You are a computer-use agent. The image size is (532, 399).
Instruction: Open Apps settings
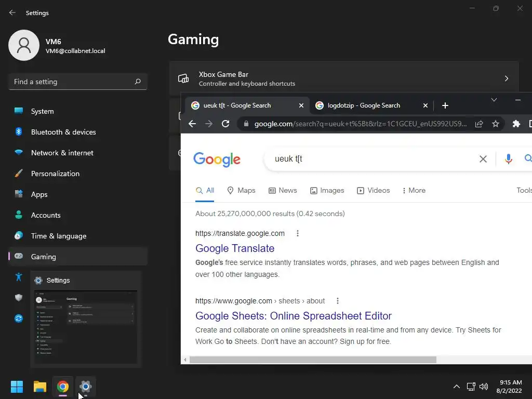(x=78, y=194)
